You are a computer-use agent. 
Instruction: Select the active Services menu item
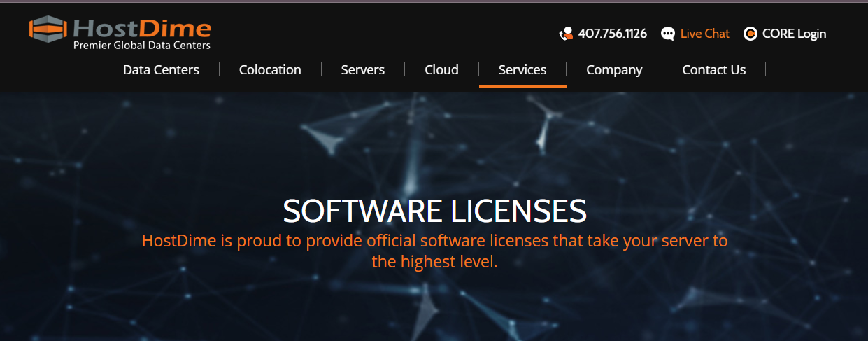[x=522, y=70]
